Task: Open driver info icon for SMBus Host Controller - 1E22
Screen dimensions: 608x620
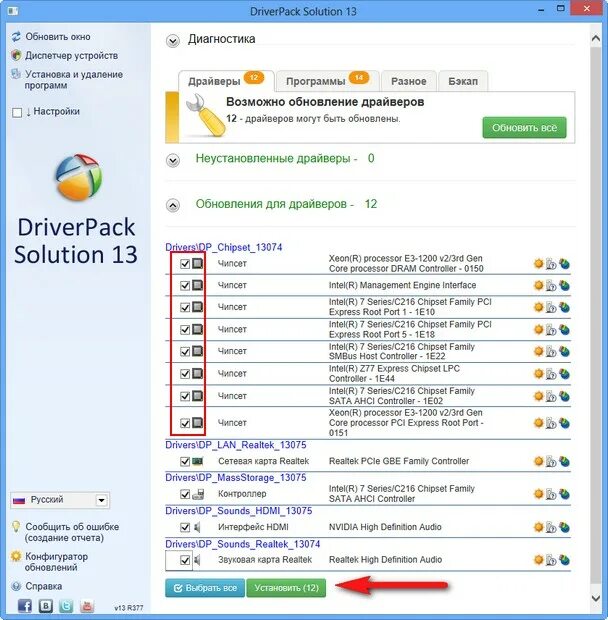Action: [x=551, y=351]
